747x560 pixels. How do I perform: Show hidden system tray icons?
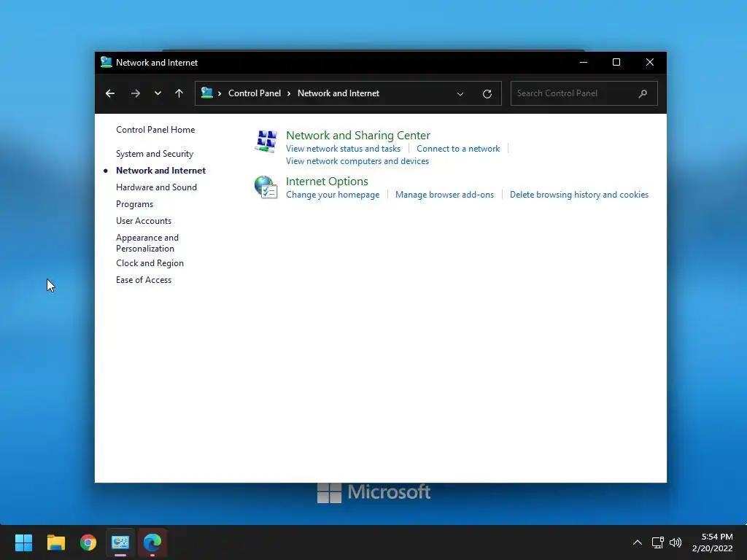tap(638, 542)
